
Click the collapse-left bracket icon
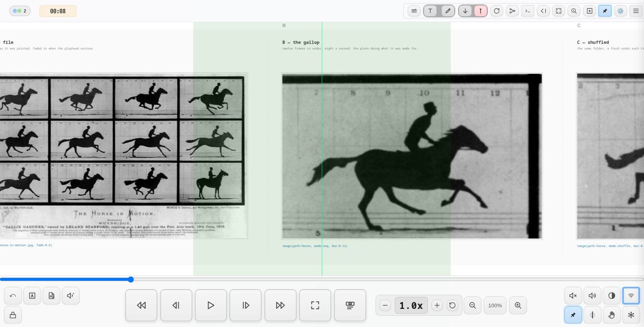[x=543, y=11]
